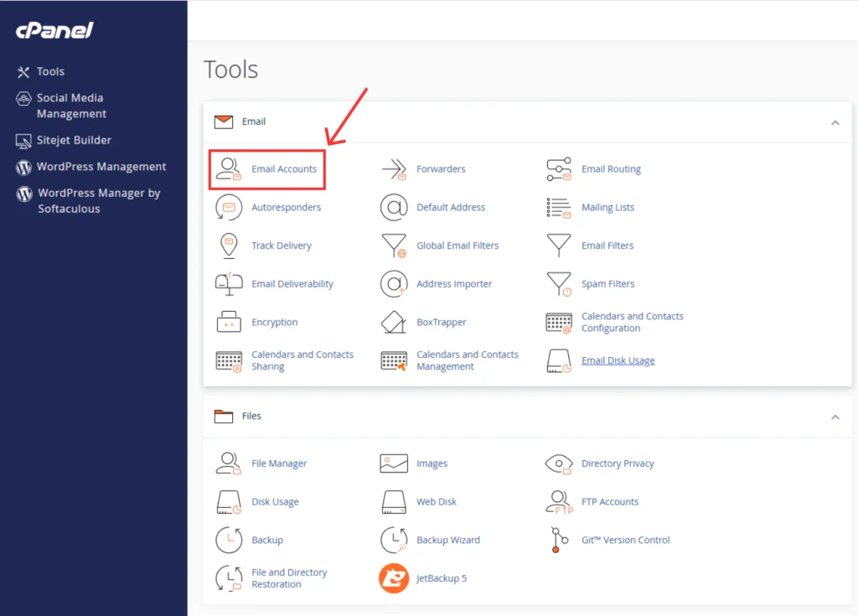Click the Address Importer icon
858x616 pixels.
394,284
